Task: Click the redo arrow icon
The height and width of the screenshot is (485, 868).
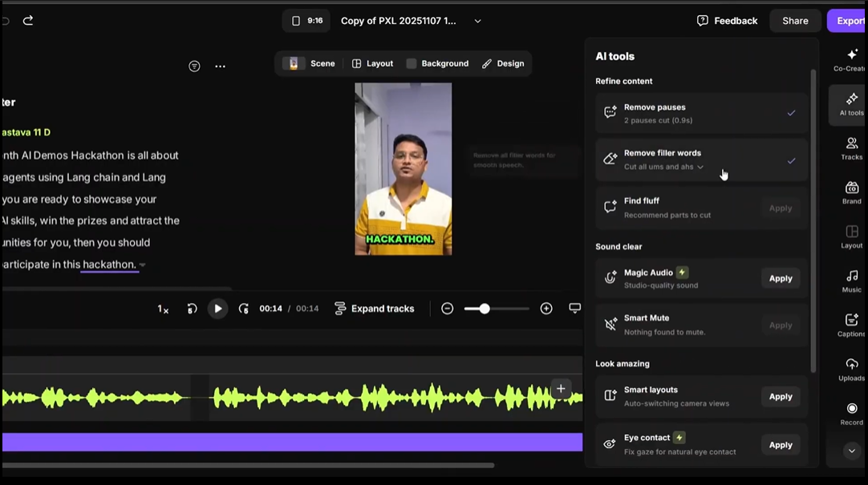Action: [28, 21]
